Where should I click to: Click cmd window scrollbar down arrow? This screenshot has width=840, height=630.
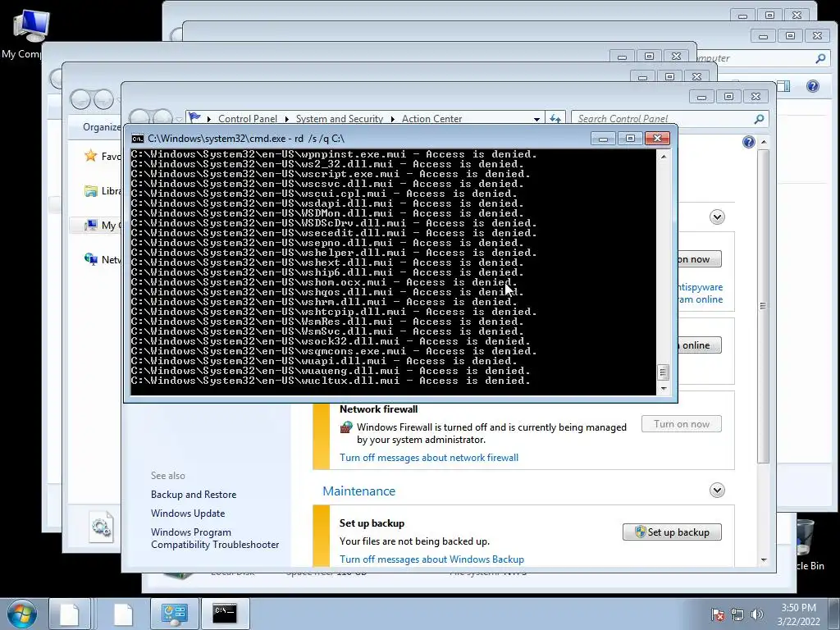pyautogui.click(x=664, y=389)
